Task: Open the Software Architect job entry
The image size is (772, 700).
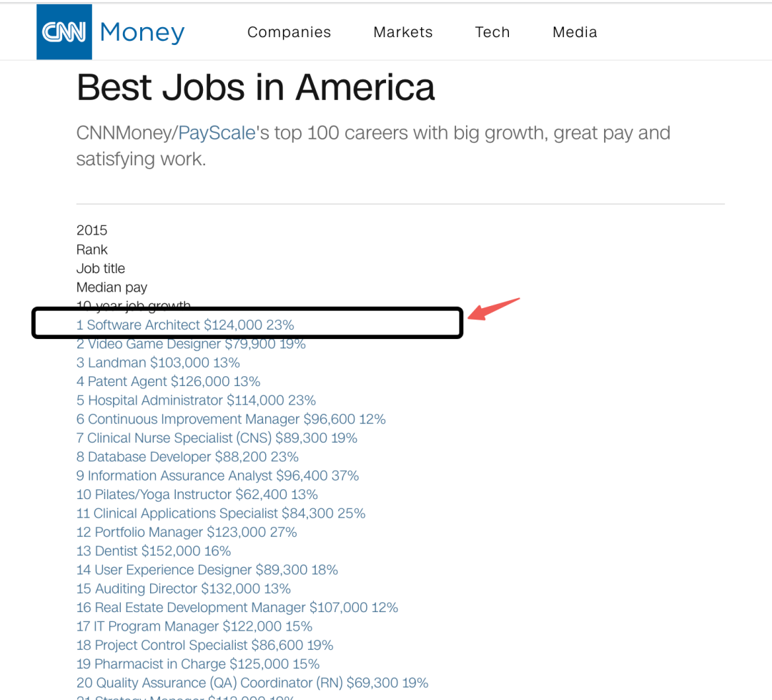Action: click(185, 325)
